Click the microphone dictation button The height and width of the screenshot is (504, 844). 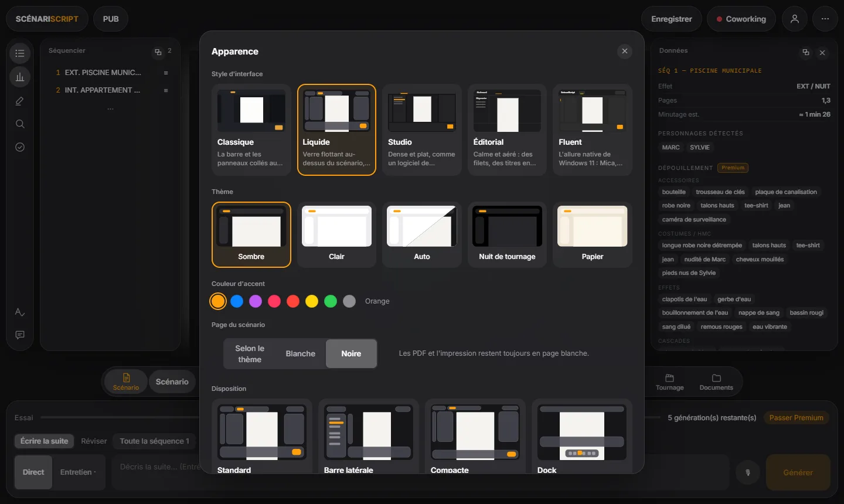tap(748, 472)
